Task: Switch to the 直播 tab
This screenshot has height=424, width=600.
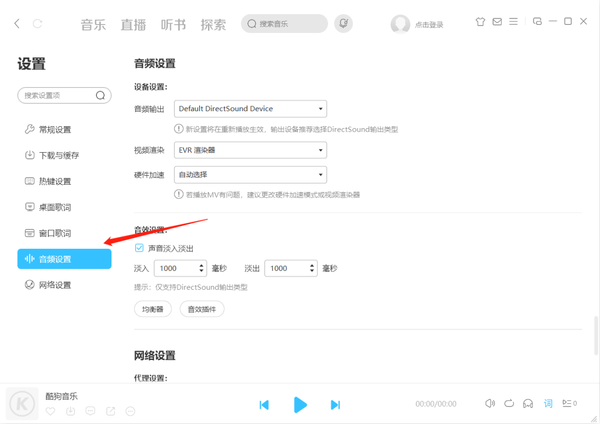Action: click(x=133, y=23)
